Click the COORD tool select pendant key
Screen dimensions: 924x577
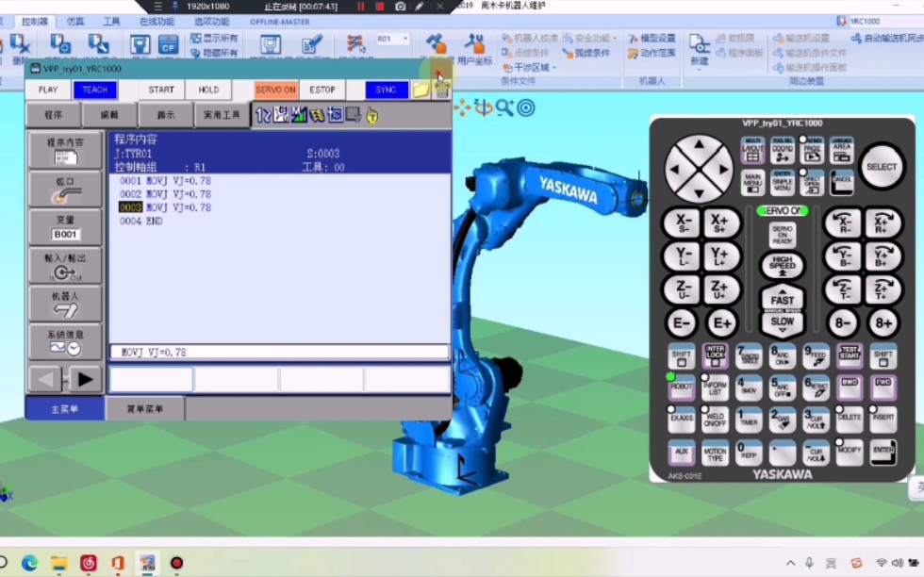[x=783, y=151]
